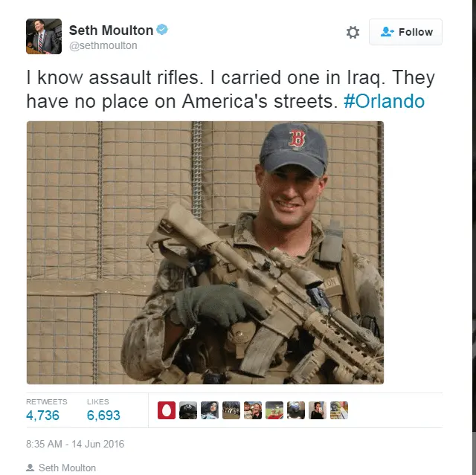Click the third liker avatar thumbnail
Viewport: 476px width, 475px height.
point(210,410)
